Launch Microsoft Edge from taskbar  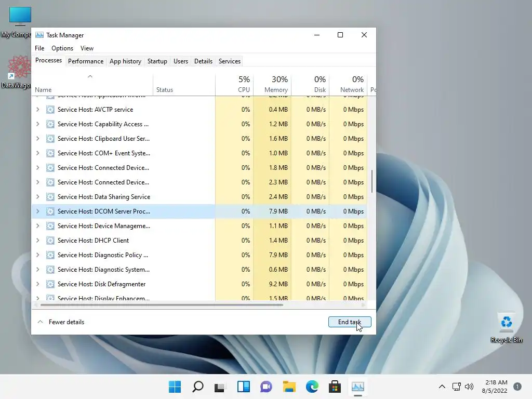point(312,387)
